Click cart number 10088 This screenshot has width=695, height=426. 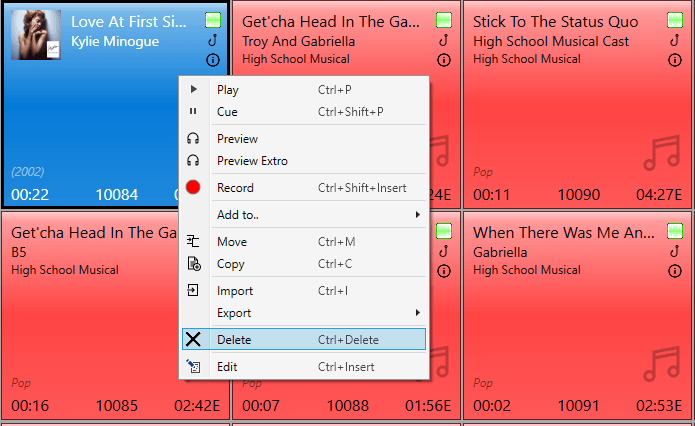348,406
